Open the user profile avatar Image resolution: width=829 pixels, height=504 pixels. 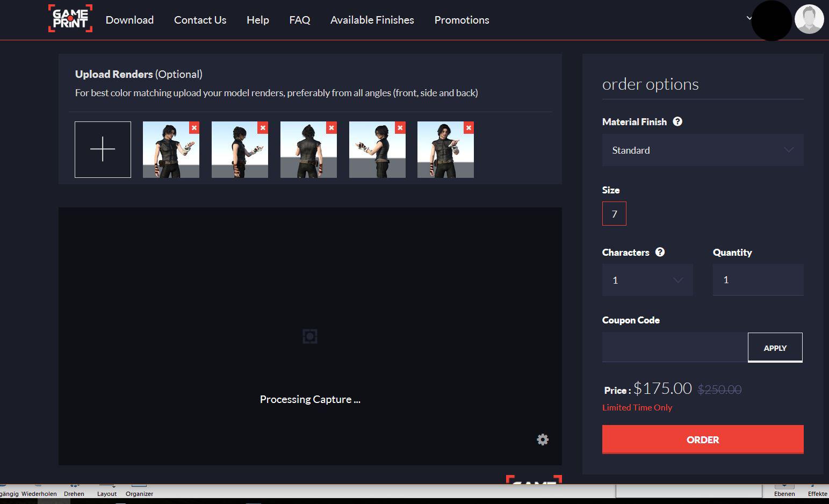[809, 19]
